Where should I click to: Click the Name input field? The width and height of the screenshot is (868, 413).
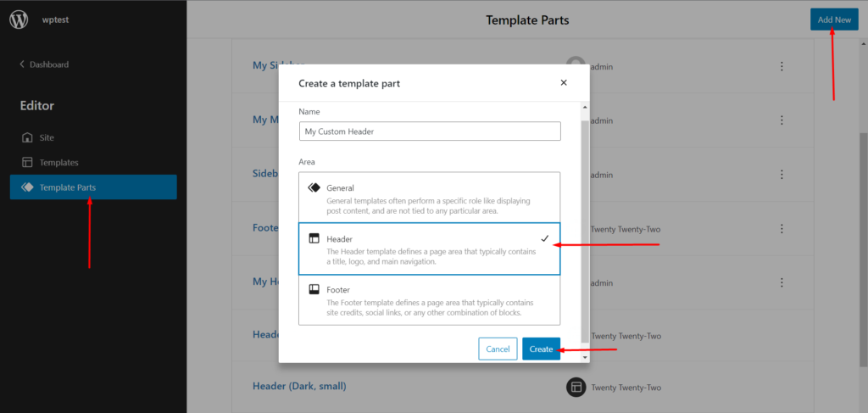(430, 131)
